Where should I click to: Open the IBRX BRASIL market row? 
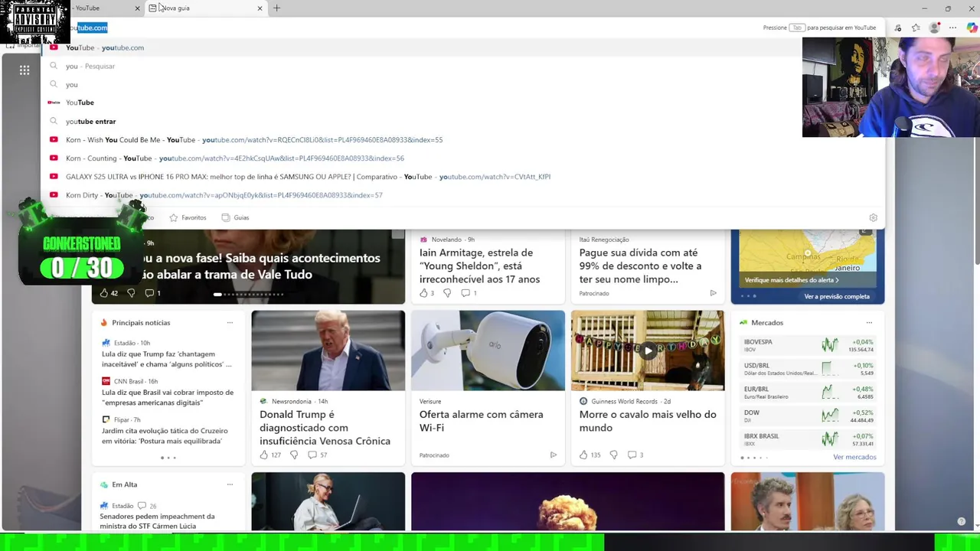pos(808,440)
